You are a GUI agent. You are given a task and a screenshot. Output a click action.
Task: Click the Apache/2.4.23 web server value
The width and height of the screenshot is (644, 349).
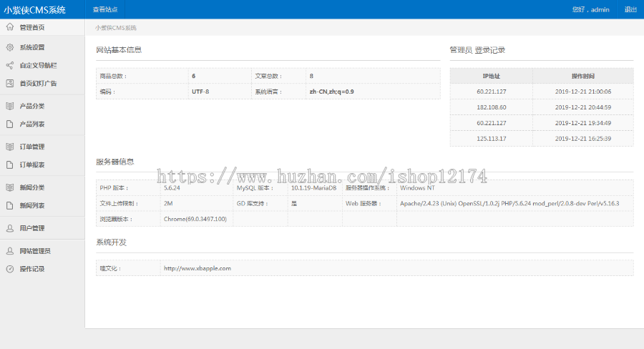pyautogui.click(x=509, y=203)
